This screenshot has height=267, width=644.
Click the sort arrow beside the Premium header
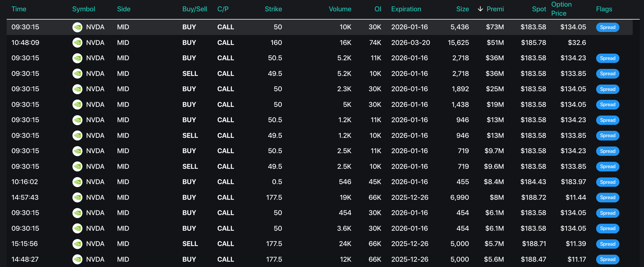[x=480, y=9]
